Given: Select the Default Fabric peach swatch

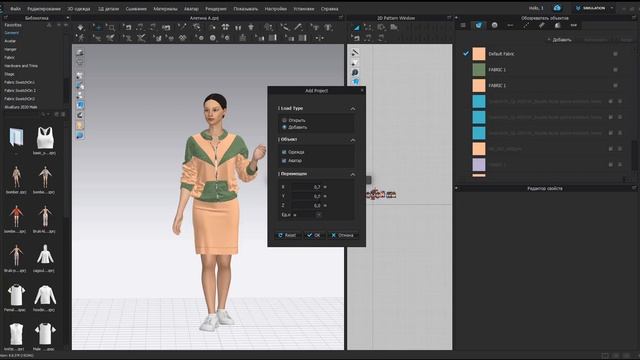Looking at the screenshot, I should 479,54.
